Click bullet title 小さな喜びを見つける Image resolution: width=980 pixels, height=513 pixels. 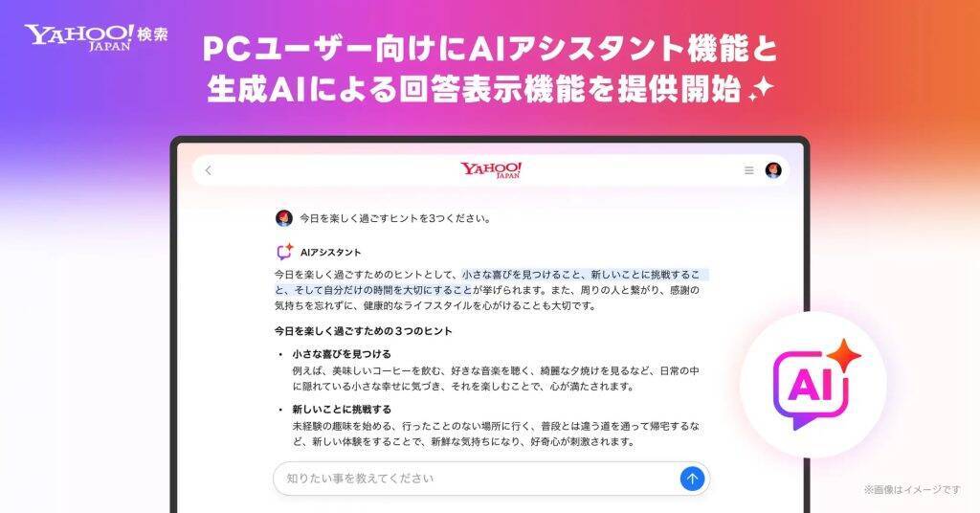coord(342,354)
